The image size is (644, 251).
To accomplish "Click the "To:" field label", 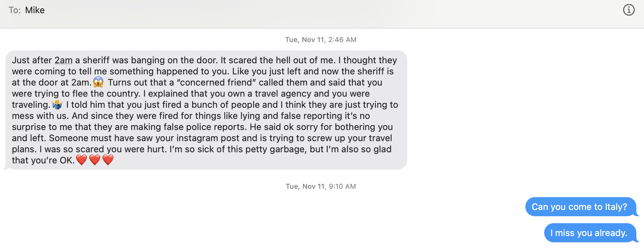I will [15, 10].
